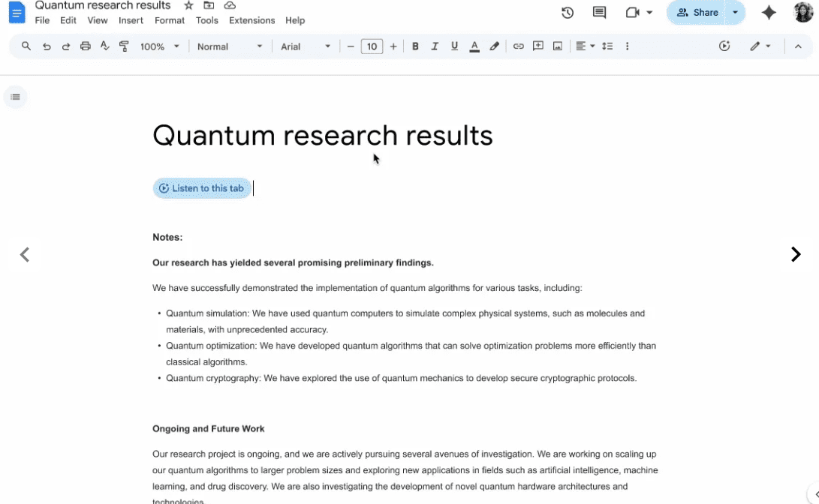
Task: Open the Extensions menu
Action: 251,20
